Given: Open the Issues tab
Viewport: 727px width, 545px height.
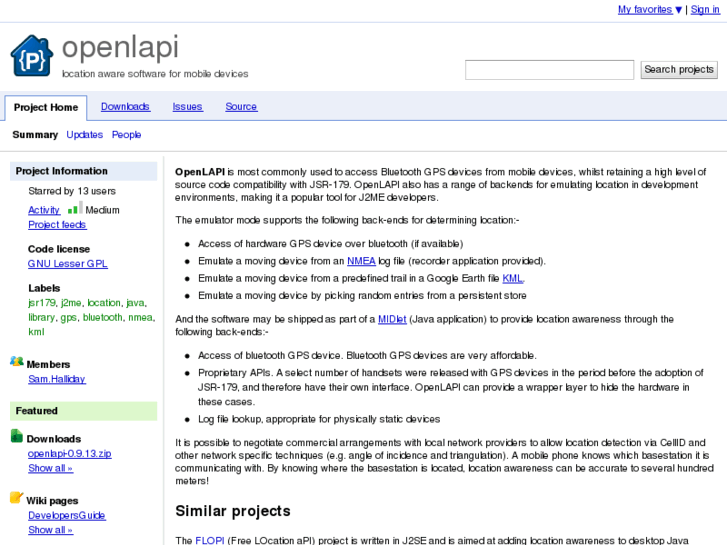Looking at the screenshot, I should 187,107.
